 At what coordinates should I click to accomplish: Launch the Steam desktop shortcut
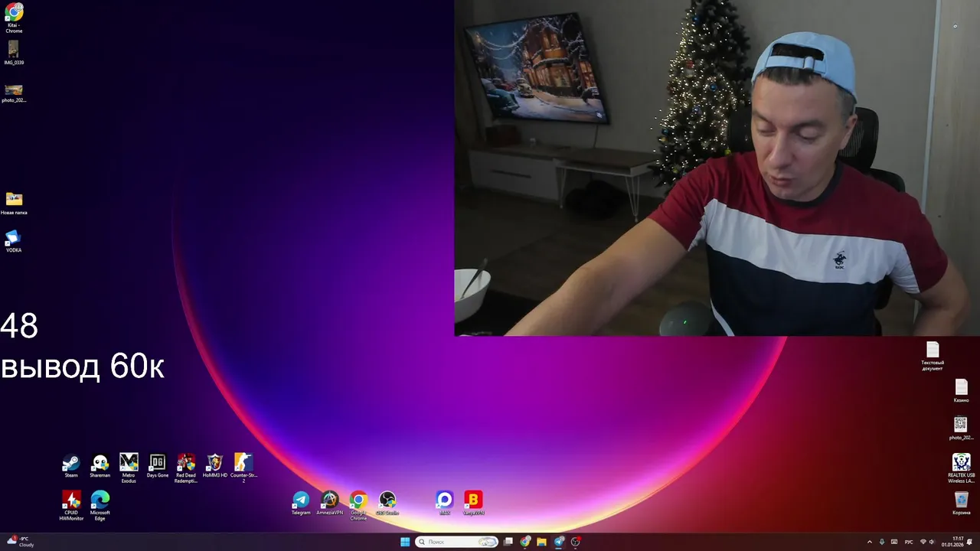(x=71, y=466)
